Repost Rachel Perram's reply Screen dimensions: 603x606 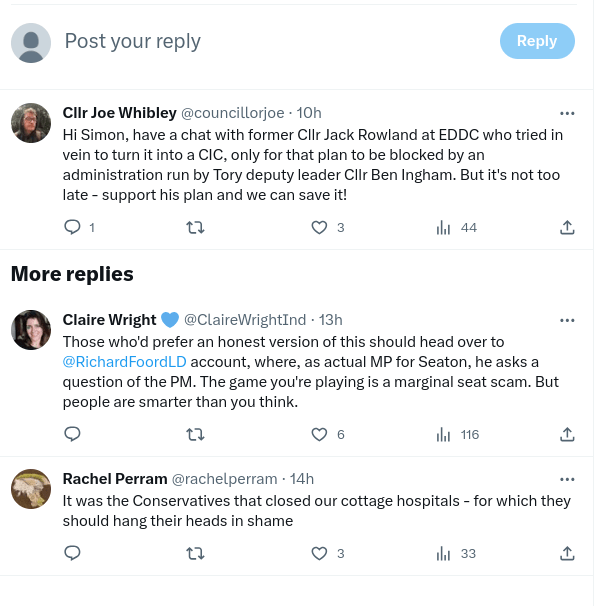tap(196, 553)
